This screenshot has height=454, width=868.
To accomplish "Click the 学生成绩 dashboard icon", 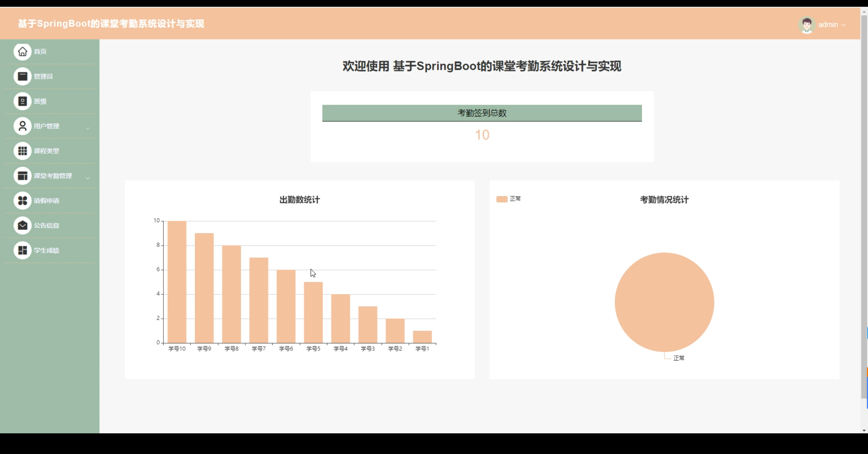I will coord(22,250).
